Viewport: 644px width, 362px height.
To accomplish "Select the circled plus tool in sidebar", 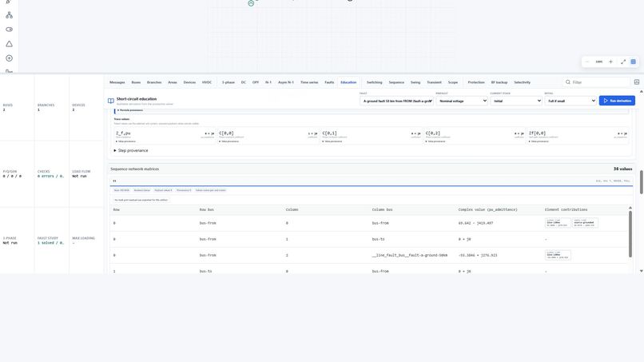I will 9,58.
